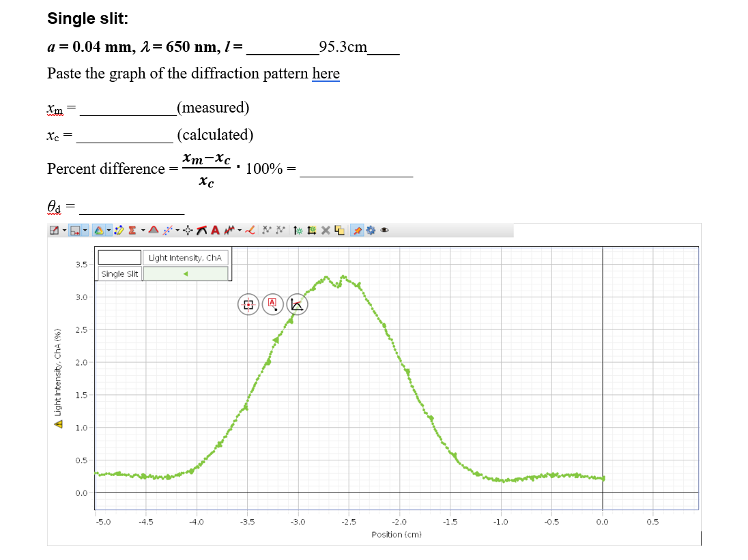Collapse the Single Slit legend arrow
The width and height of the screenshot is (748, 560).
(184, 273)
